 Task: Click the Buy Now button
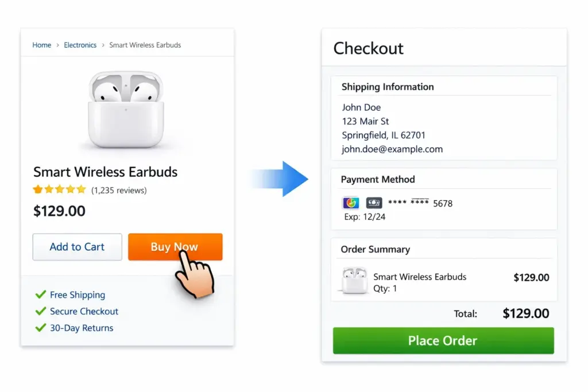pos(175,247)
